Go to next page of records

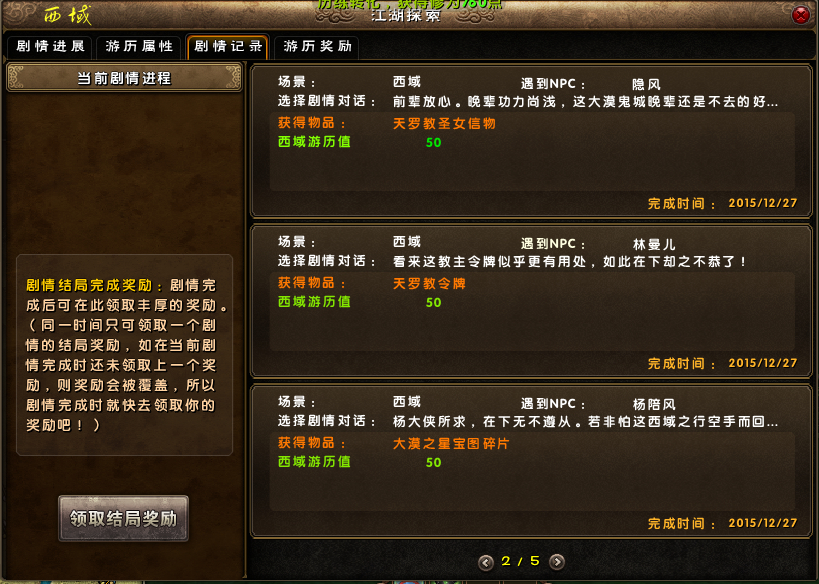click(x=557, y=562)
